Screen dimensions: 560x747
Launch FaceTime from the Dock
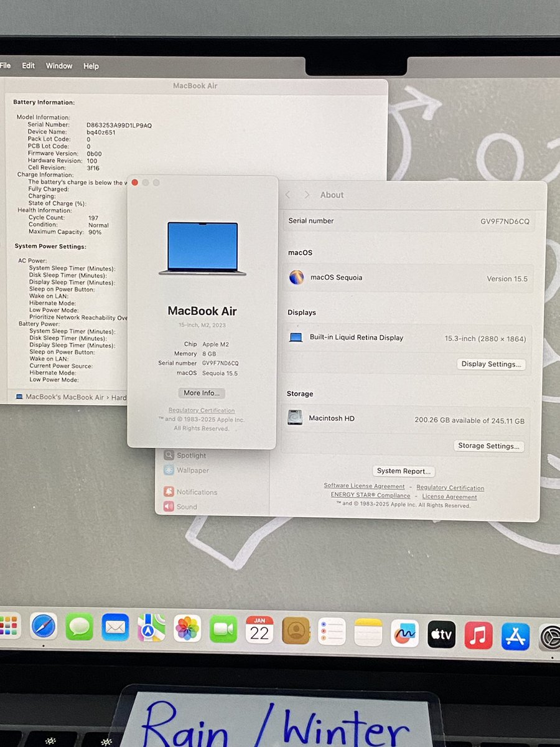pos(223,629)
